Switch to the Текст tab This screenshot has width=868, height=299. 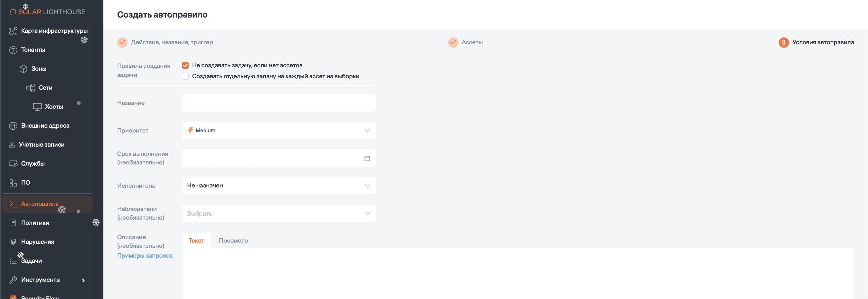coord(196,241)
